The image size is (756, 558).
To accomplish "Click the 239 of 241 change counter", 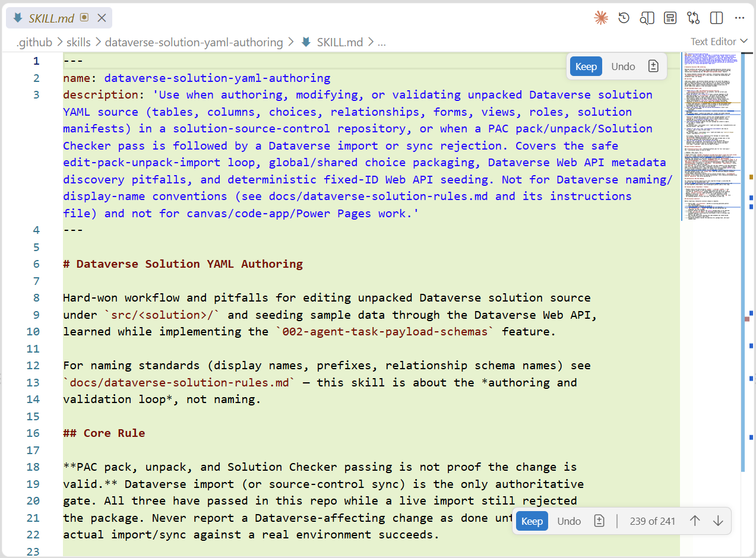I will 653,521.
